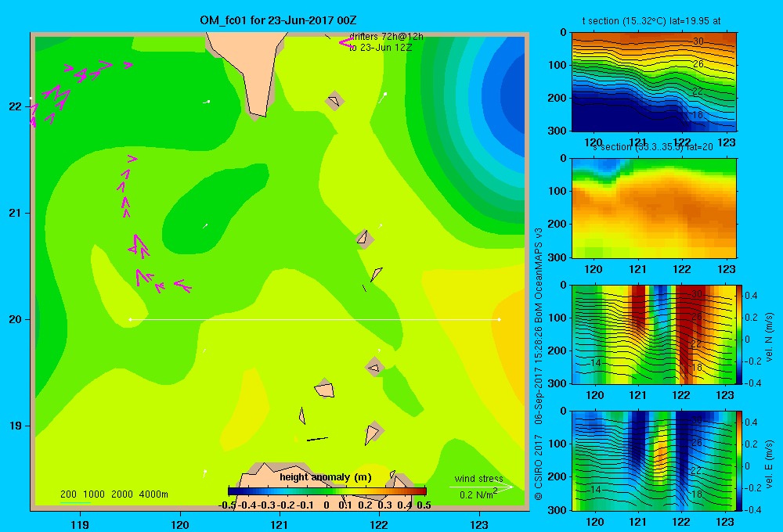
Task: Select the 'drifters 72h@12h' legend text
Action: pos(386,37)
